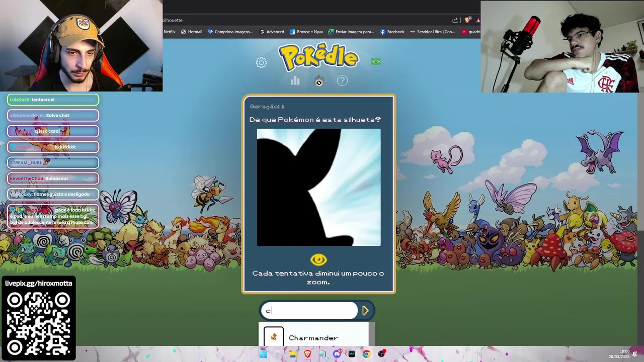Open the Pokédle settings gear

click(261, 63)
